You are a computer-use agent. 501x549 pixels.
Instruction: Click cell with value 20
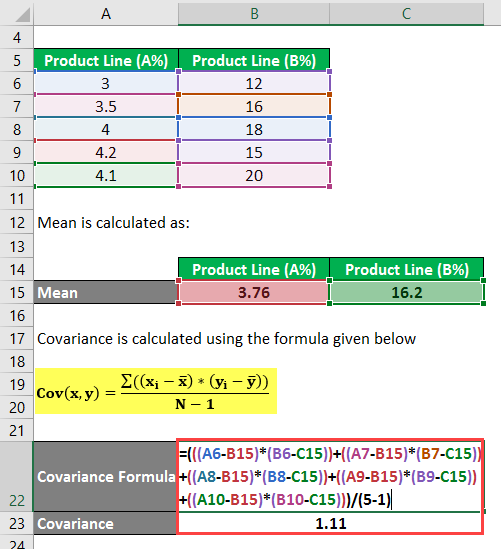point(254,175)
